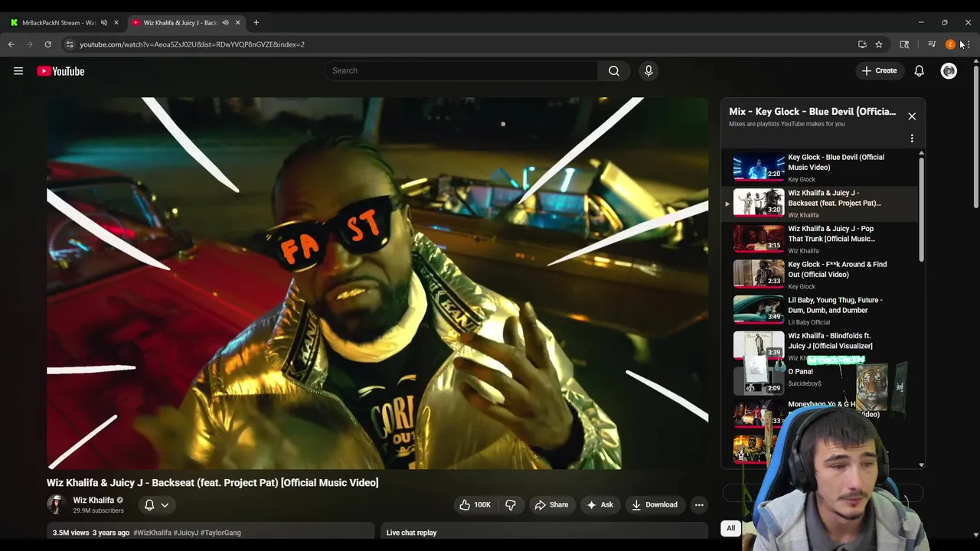Select Wiz Khalifa Backseat playlist entry
This screenshot has width=980, height=551.
821,204
